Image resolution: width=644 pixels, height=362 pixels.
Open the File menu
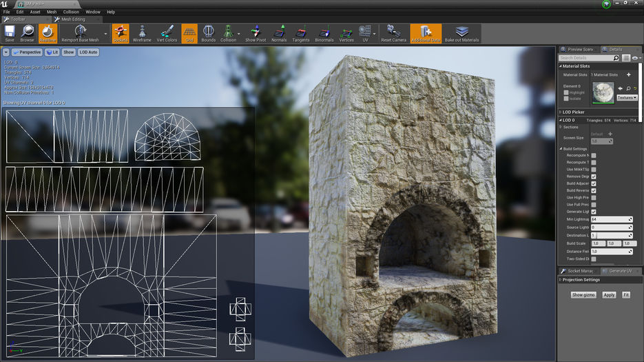(x=7, y=12)
